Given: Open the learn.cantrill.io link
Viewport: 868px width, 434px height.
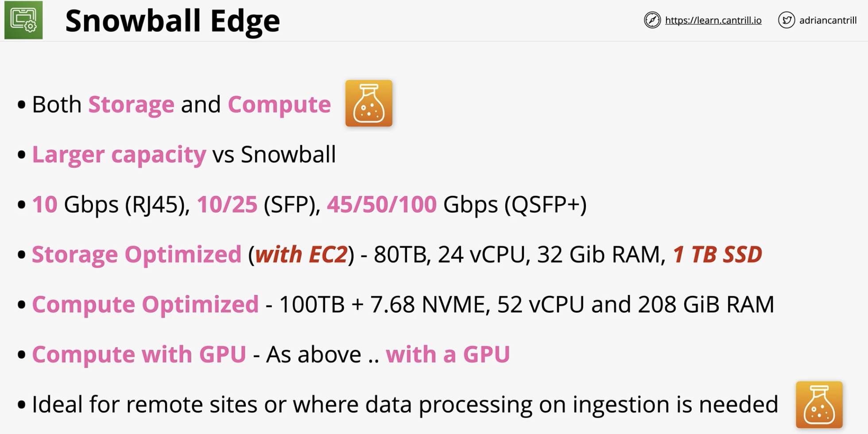Looking at the screenshot, I should pos(713,20).
